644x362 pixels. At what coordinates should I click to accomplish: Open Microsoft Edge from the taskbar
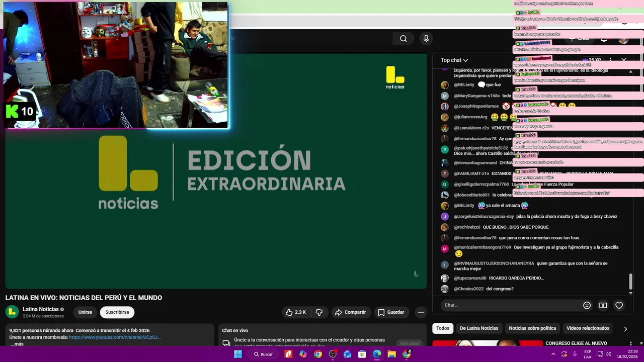tap(377, 354)
